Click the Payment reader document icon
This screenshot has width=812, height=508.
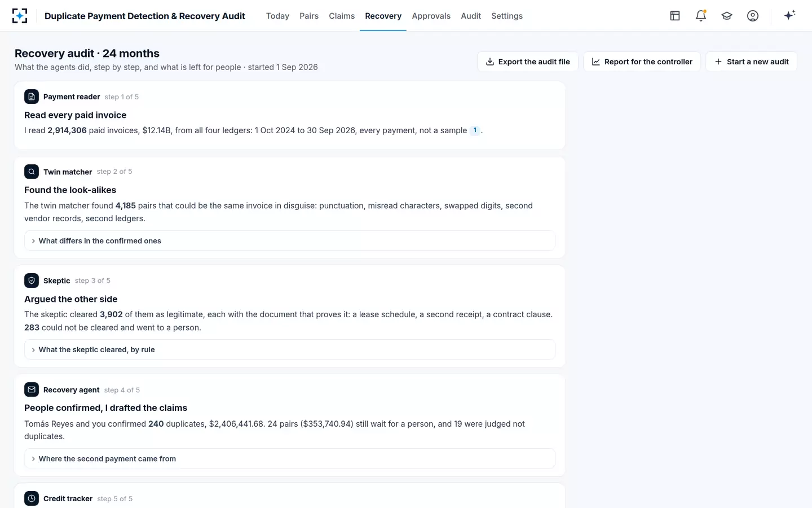(32, 97)
